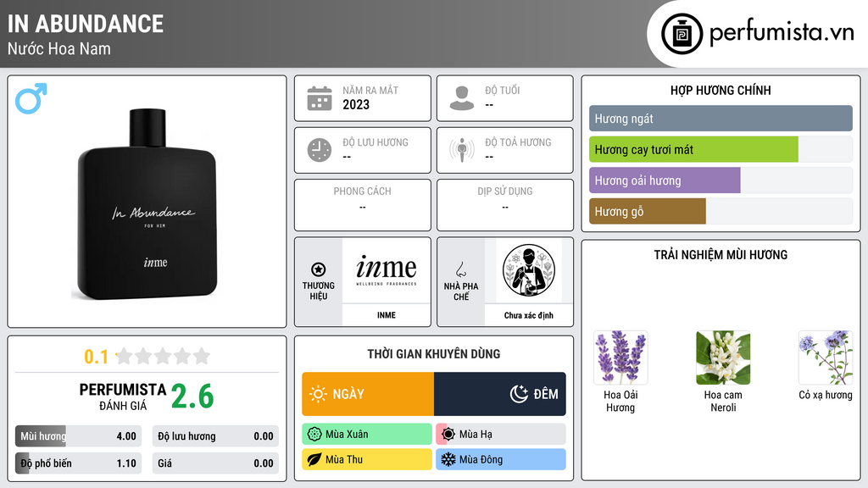This screenshot has width=868, height=488.
Task: Click the person icon beside Độ tuổi
Action: click(x=462, y=98)
